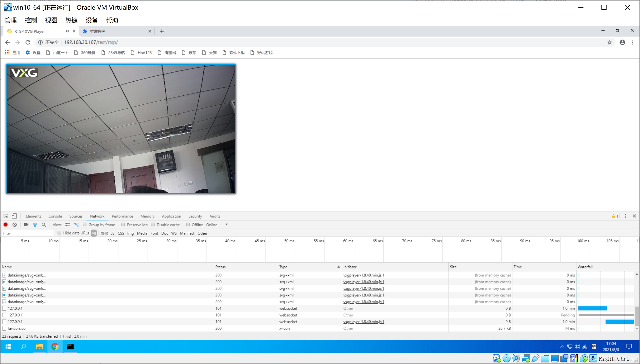Click the red record network log button

(x=6, y=225)
